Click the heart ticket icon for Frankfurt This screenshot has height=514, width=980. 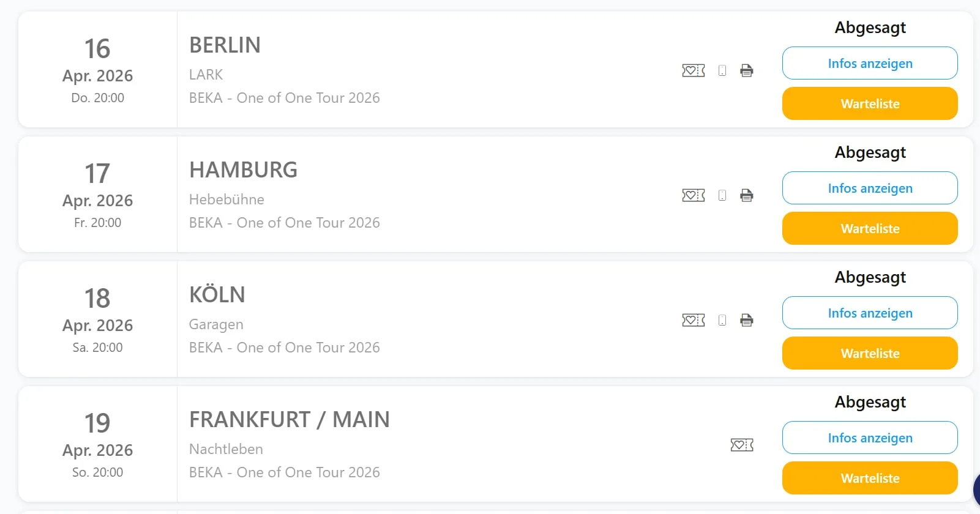(741, 445)
